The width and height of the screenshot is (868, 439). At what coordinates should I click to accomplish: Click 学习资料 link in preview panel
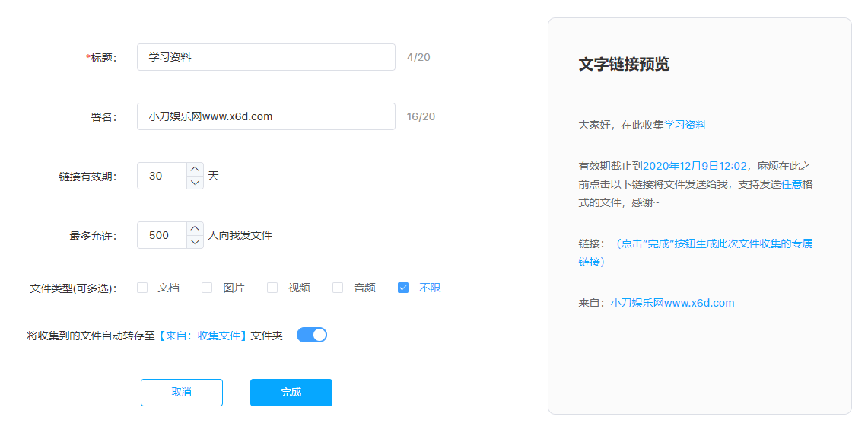[x=685, y=125]
